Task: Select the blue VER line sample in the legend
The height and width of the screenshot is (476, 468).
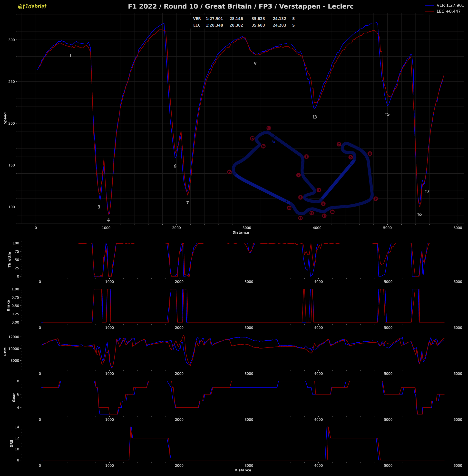Action: (x=430, y=5)
